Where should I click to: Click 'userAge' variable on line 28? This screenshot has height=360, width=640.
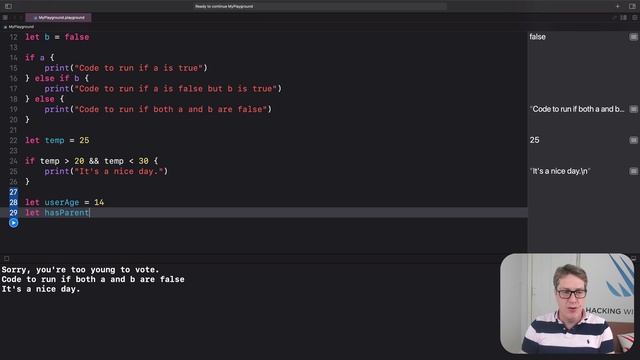point(62,202)
